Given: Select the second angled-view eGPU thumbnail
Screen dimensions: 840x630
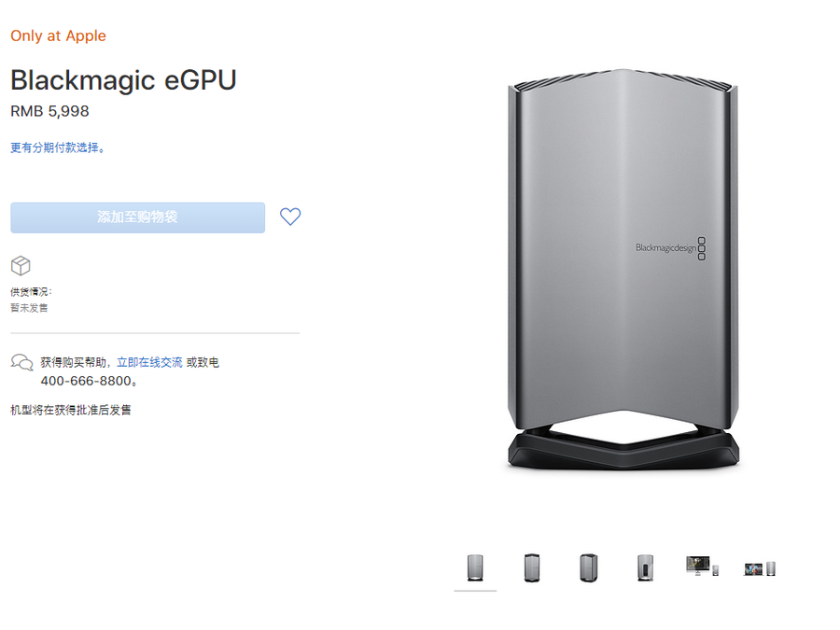Looking at the screenshot, I should pos(532,567).
